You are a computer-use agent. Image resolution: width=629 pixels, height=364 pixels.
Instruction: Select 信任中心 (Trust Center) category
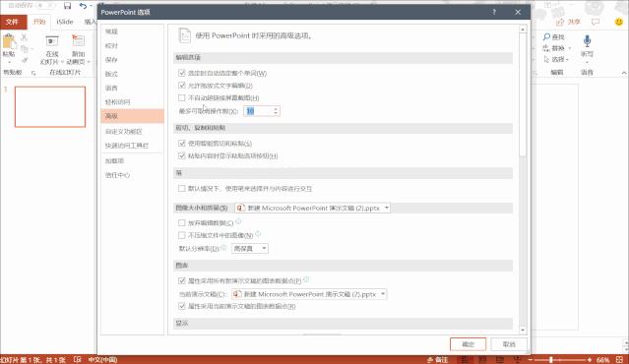pos(132,175)
